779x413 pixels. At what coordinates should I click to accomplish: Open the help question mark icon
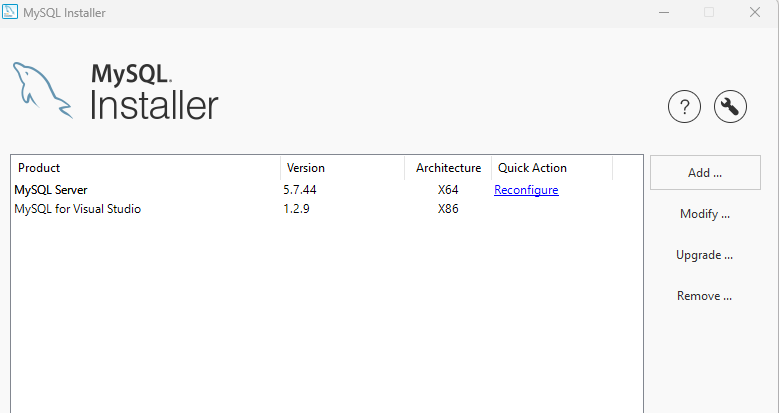click(684, 106)
